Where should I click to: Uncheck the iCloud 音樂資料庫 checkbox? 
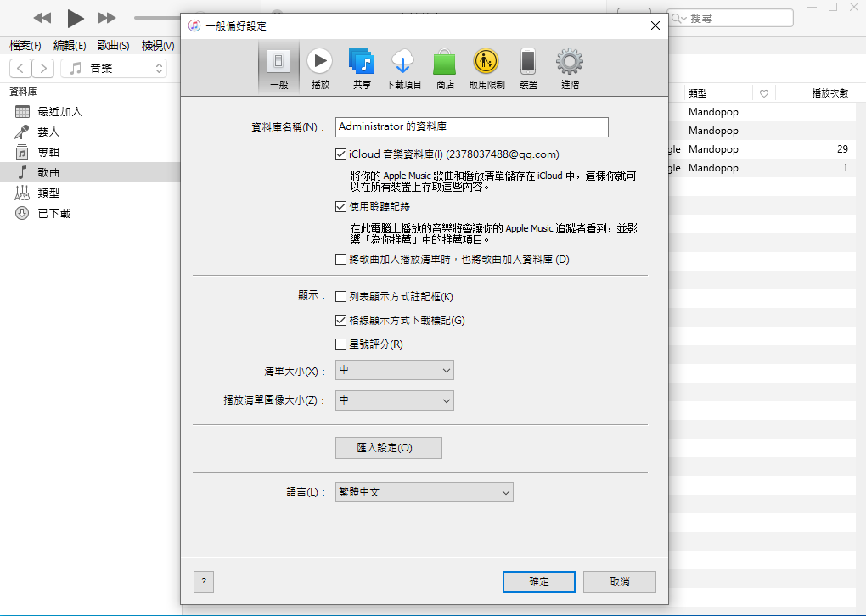point(341,154)
